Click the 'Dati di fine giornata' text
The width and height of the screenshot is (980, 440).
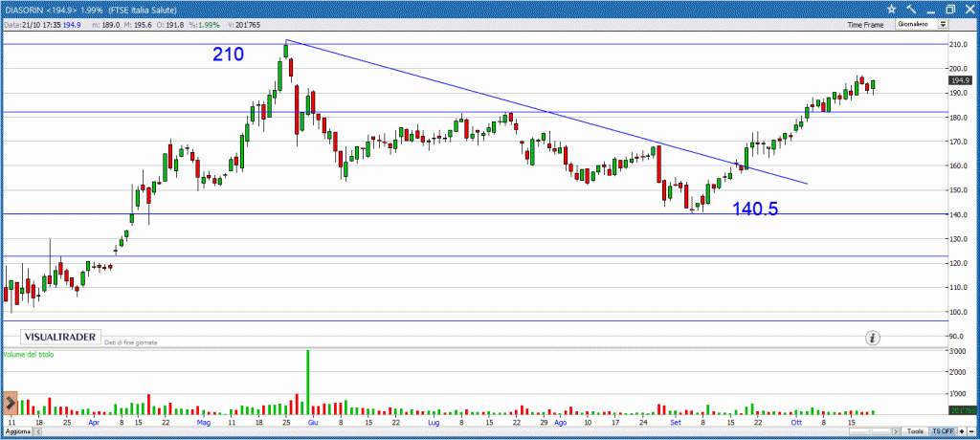130,342
